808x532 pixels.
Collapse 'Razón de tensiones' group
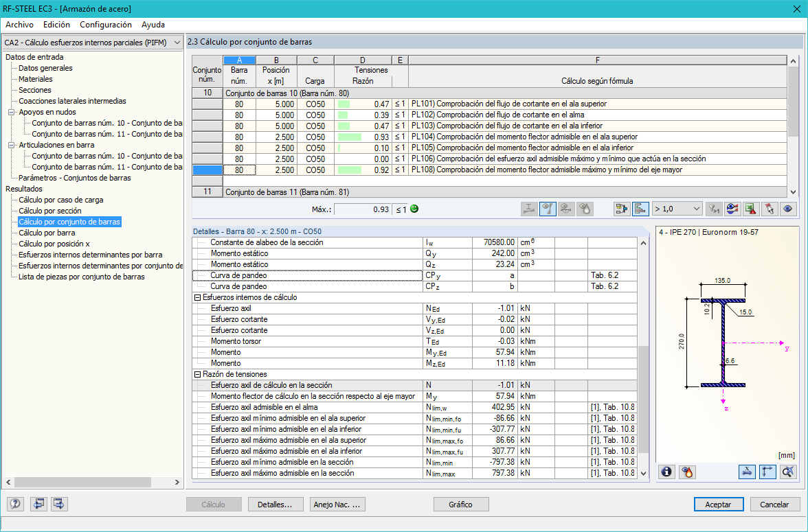click(197, 374)
